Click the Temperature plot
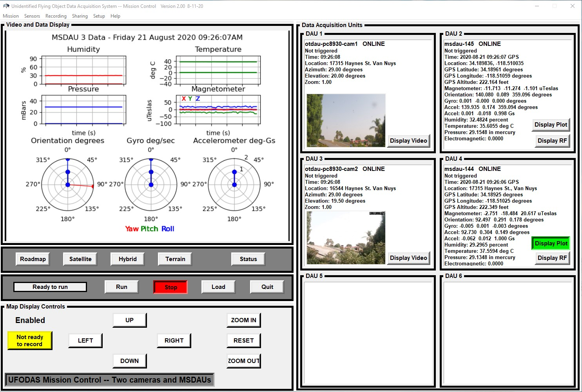 [x=218, y=70]
